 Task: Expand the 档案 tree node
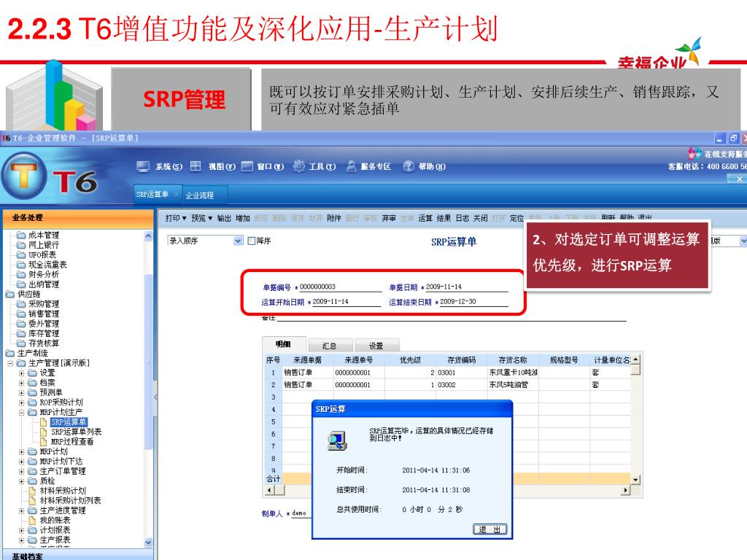(21, 383)
